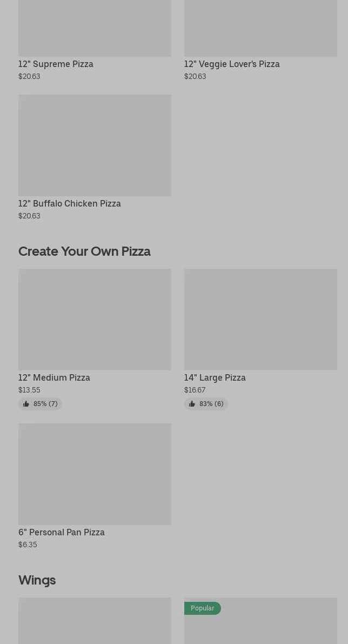348x644 pixels.
Task: Click the Wings section heading
Action: (x=37, y=580)
